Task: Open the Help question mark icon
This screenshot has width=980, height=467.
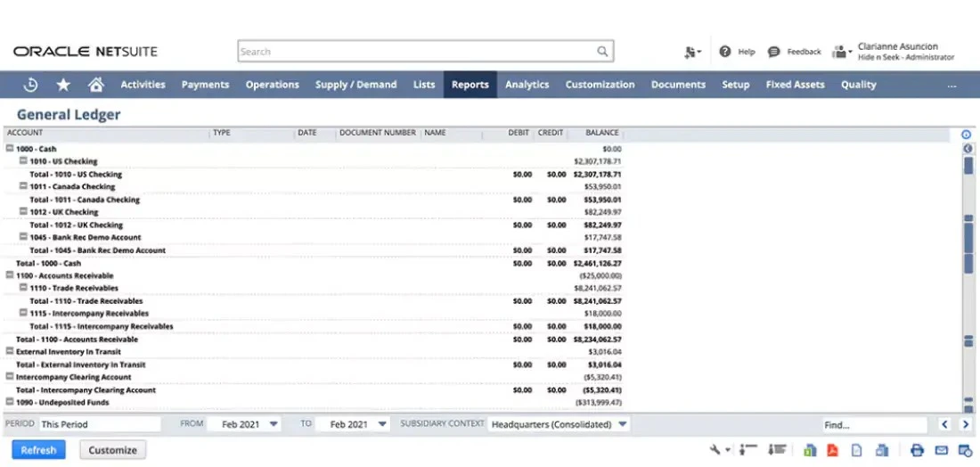Action: tap(725, 52)
